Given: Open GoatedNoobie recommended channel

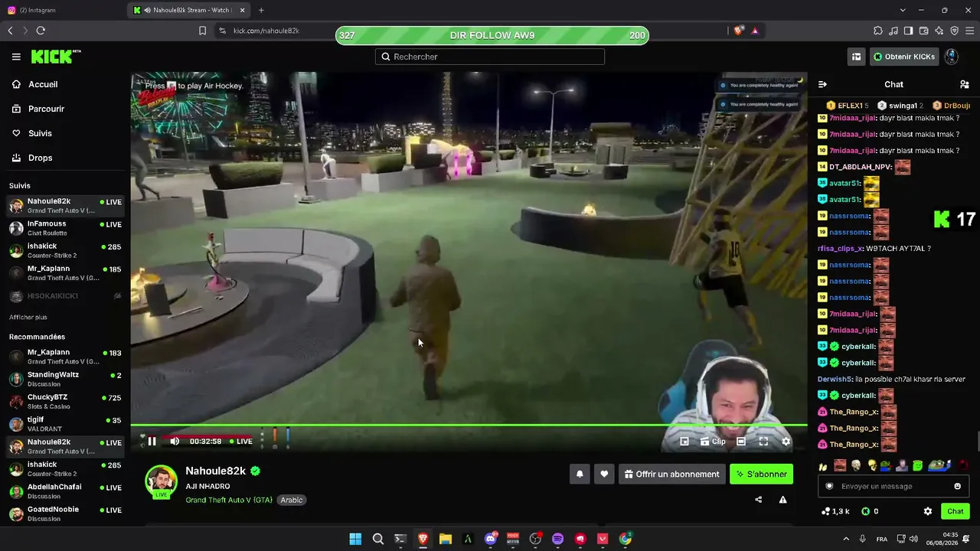Looking at the screenshot, I should (65, 514).
